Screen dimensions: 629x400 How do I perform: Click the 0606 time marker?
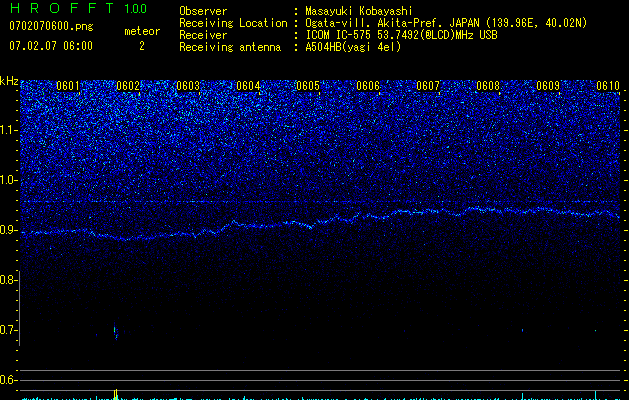[368, 86]
